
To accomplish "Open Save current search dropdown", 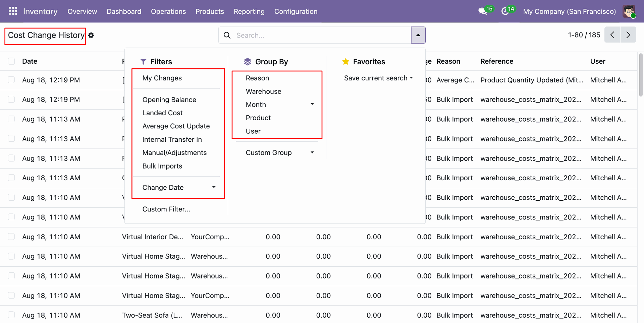I will pos(378,78).
